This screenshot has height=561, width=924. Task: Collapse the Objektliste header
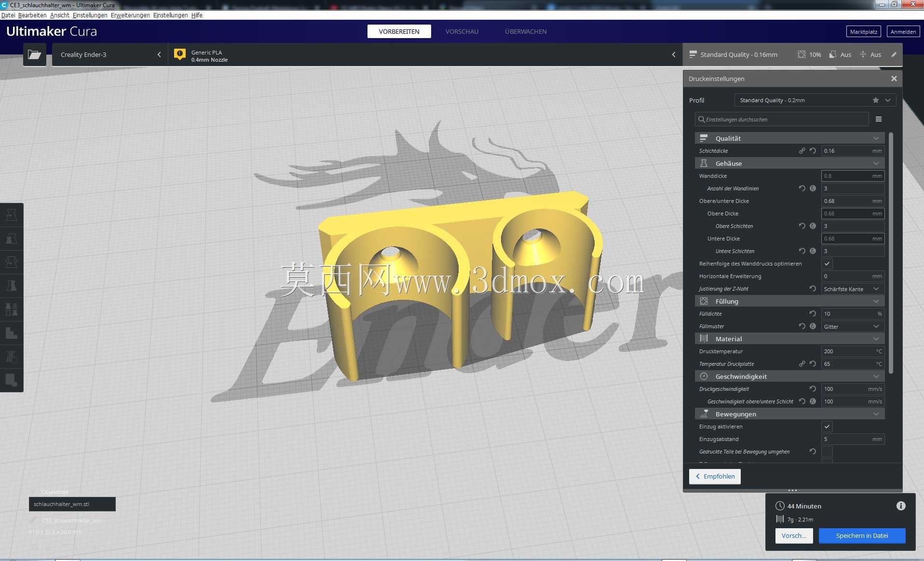50,492
